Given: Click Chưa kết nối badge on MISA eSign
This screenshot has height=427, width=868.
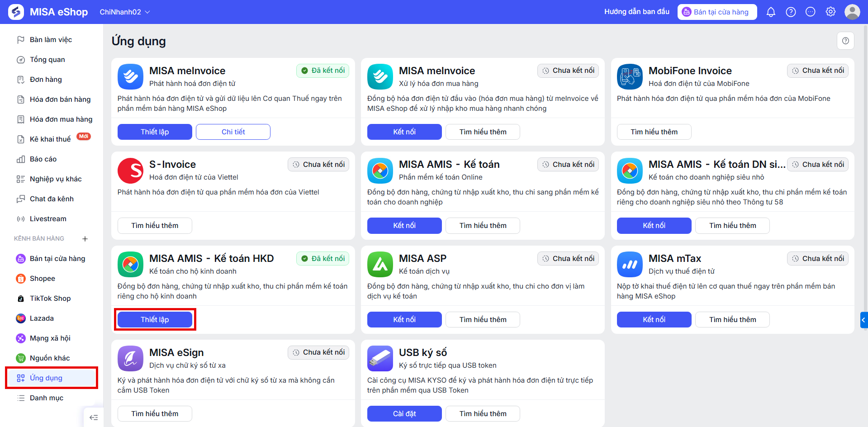Looking at the screenshot, I should point(318,352).
